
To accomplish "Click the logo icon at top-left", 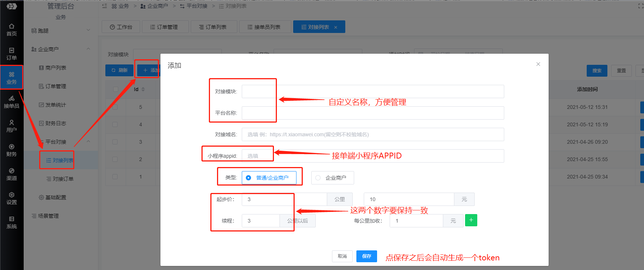I will point(11,6).
